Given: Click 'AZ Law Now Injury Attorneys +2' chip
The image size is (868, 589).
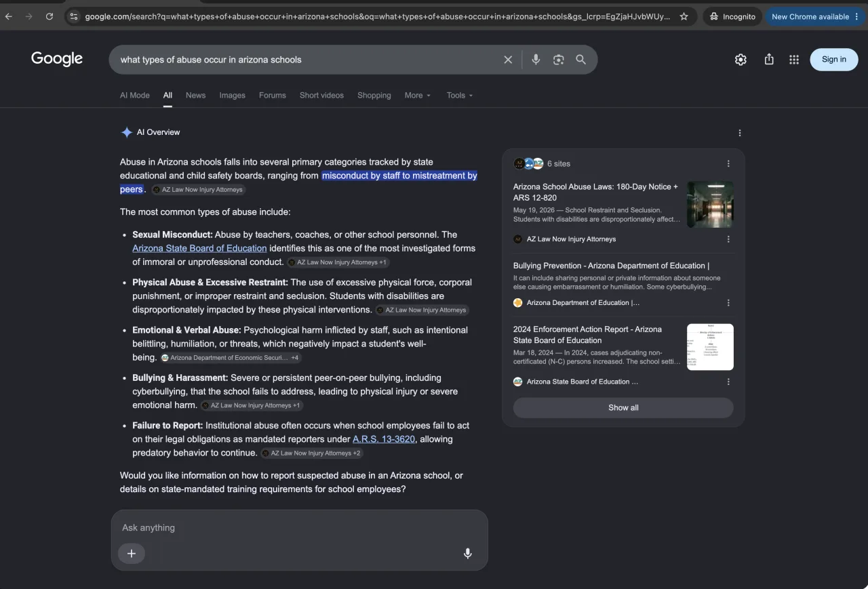Looking at the screenshot, I should click(312, 453).
